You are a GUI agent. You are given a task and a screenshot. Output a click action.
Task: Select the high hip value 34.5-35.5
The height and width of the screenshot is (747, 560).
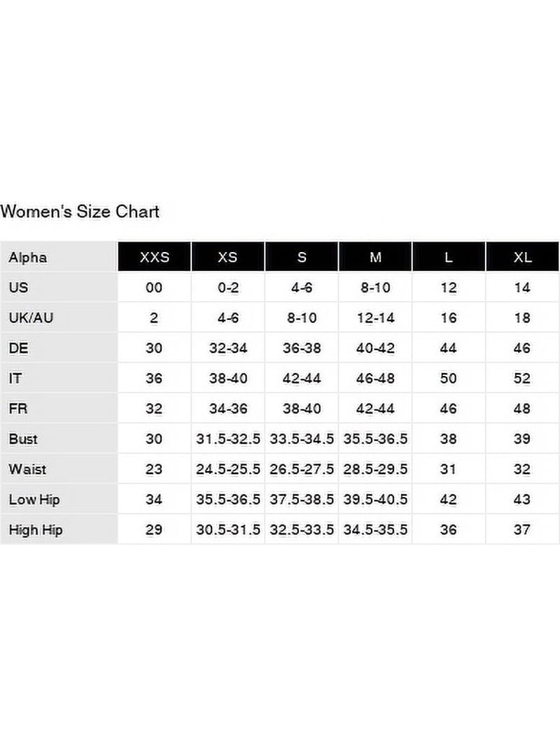pos(375,530)
